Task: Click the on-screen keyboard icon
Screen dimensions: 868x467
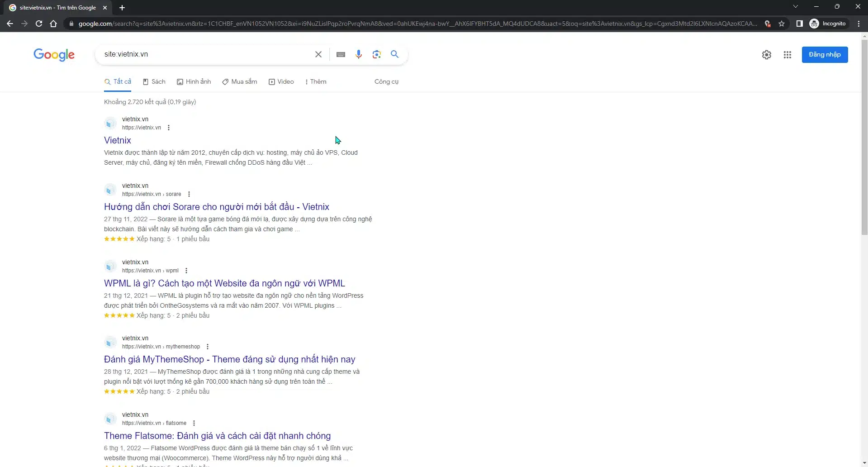Action: [x=341, y=54]
